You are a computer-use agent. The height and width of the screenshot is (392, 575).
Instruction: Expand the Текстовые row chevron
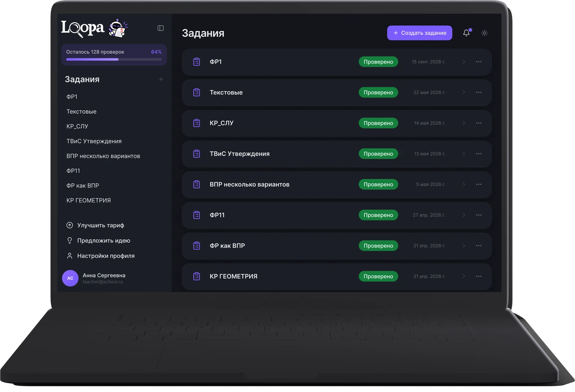coord(464,92)
